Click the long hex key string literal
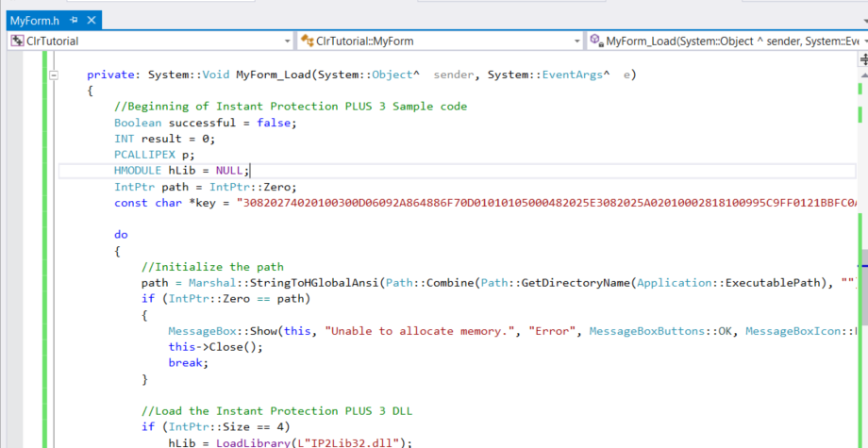This screenshot has width=868, height=448. (548, 203)
